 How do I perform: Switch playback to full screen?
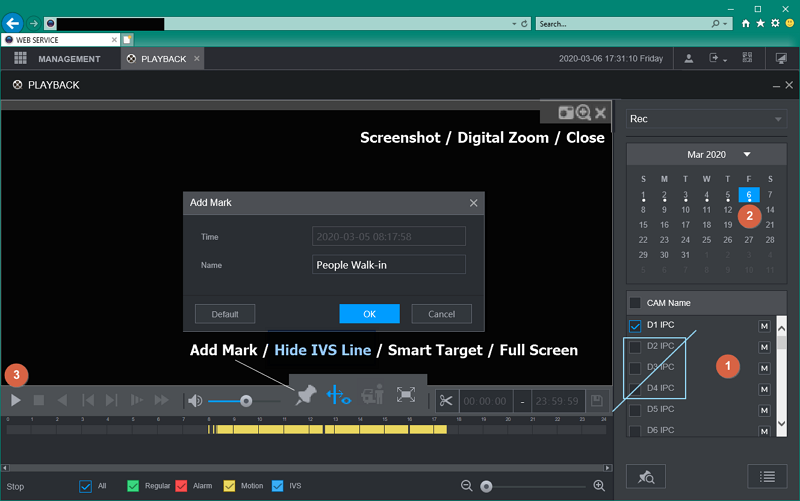[x=406, y=395]
